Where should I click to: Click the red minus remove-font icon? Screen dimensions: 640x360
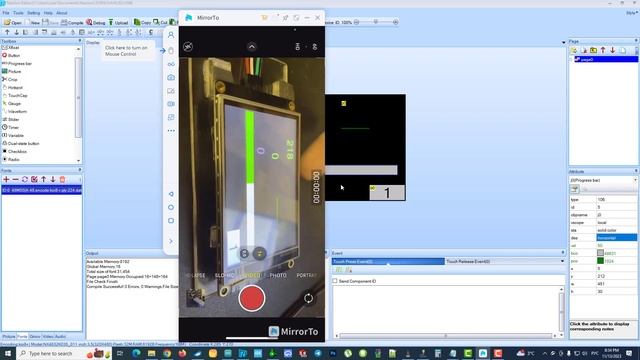(x=16, y=180)
